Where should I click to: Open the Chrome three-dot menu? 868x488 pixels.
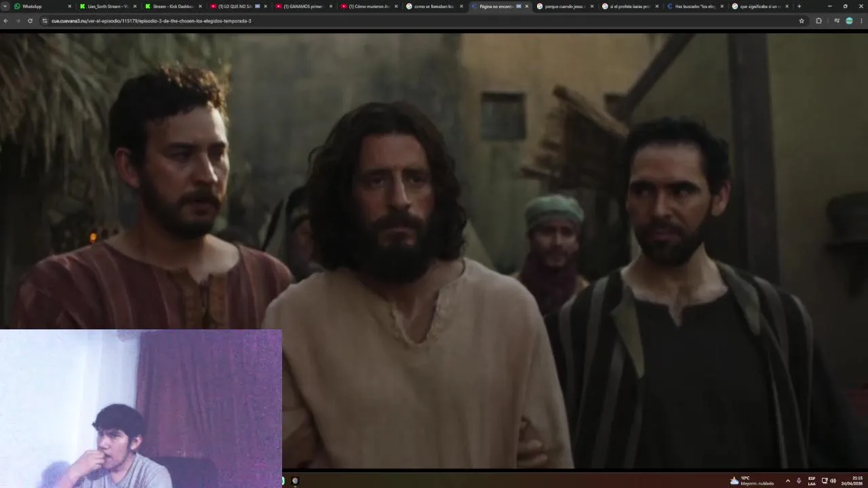coord(861,21)
